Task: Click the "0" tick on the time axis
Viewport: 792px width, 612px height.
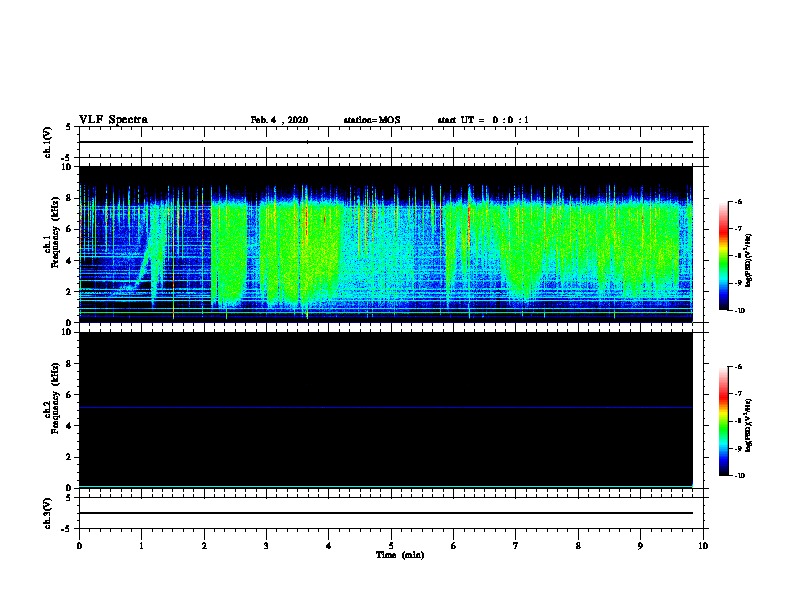Action: coord(79,546)
